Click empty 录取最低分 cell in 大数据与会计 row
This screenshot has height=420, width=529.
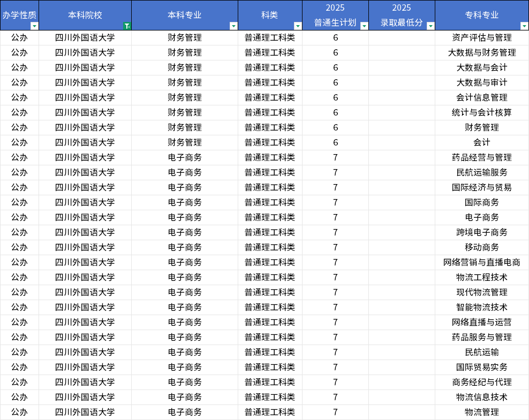click(402, 68)
